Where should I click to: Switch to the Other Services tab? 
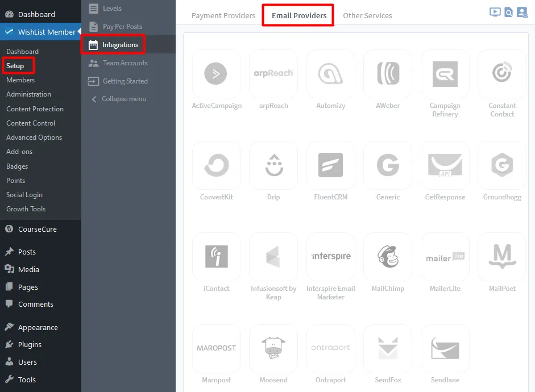tap(367, 16)
